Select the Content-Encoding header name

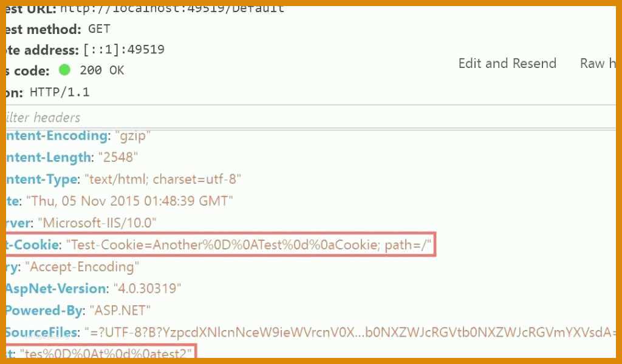[56, 135]
